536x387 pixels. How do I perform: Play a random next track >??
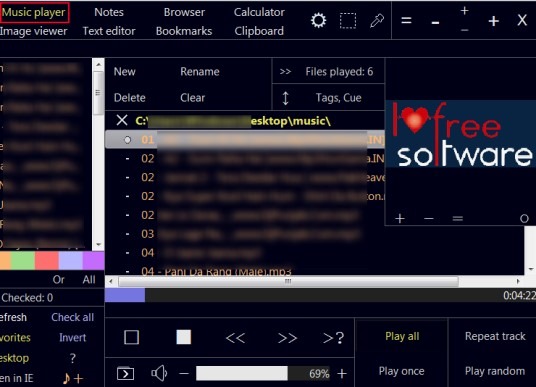(x=334, y=338)
